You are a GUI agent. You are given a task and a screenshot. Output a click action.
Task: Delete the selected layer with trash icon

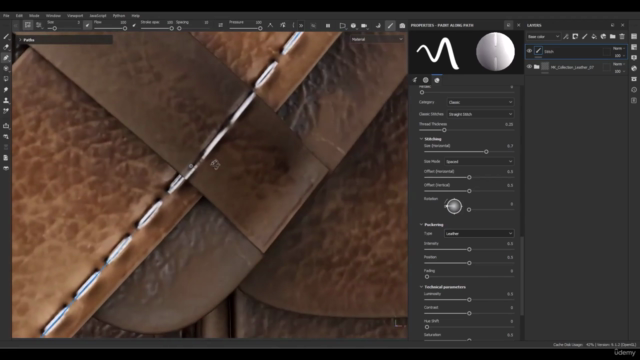(x=622, y=37)
